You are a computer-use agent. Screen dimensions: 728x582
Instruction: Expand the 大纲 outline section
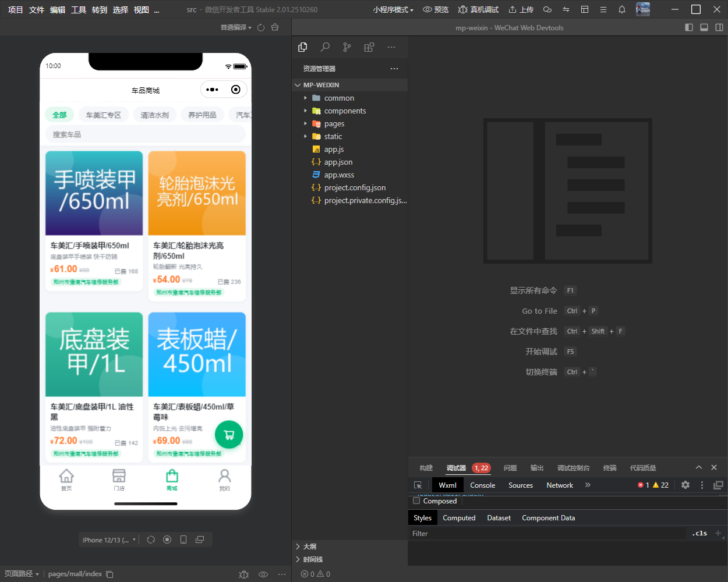click(x=349, y=546)
